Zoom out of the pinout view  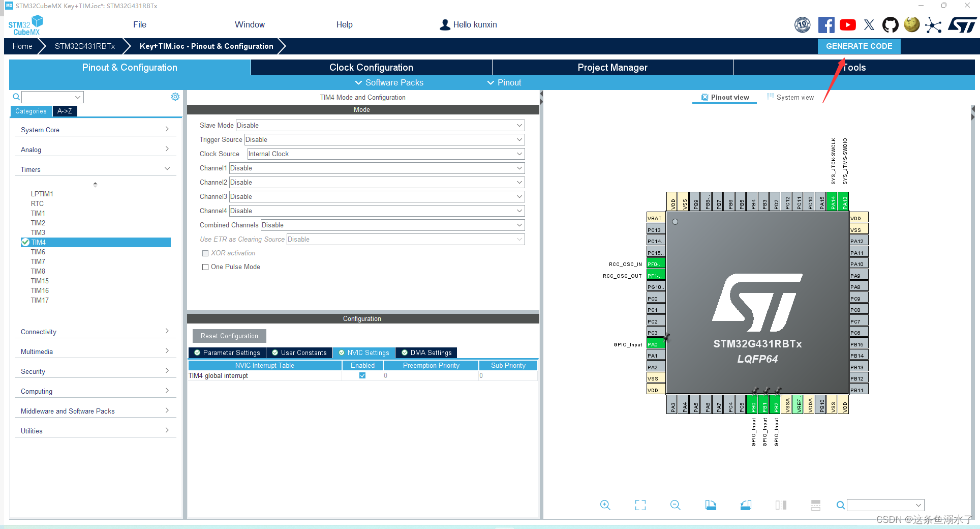pyautogui.click(x=676, y=505)
